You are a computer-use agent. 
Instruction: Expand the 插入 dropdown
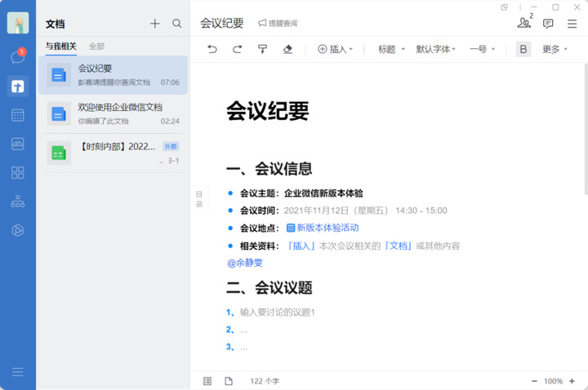[x=336, y=49]
